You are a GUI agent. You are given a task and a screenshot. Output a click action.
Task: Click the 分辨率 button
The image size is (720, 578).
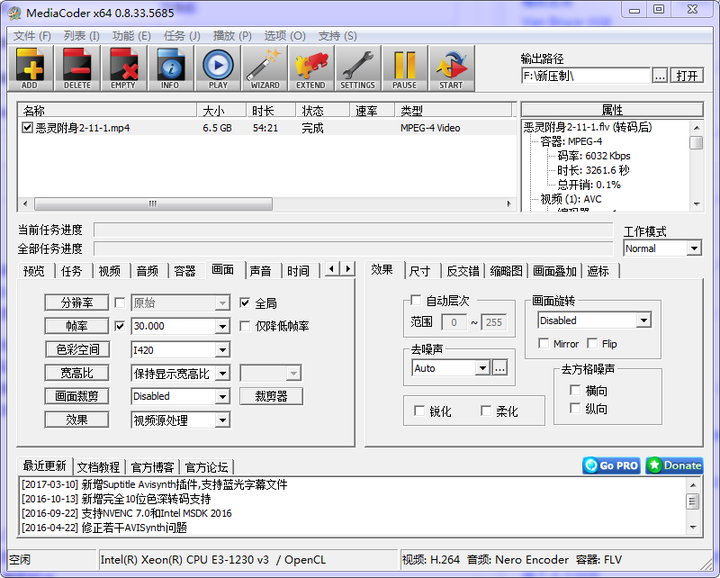click(77, 303)
